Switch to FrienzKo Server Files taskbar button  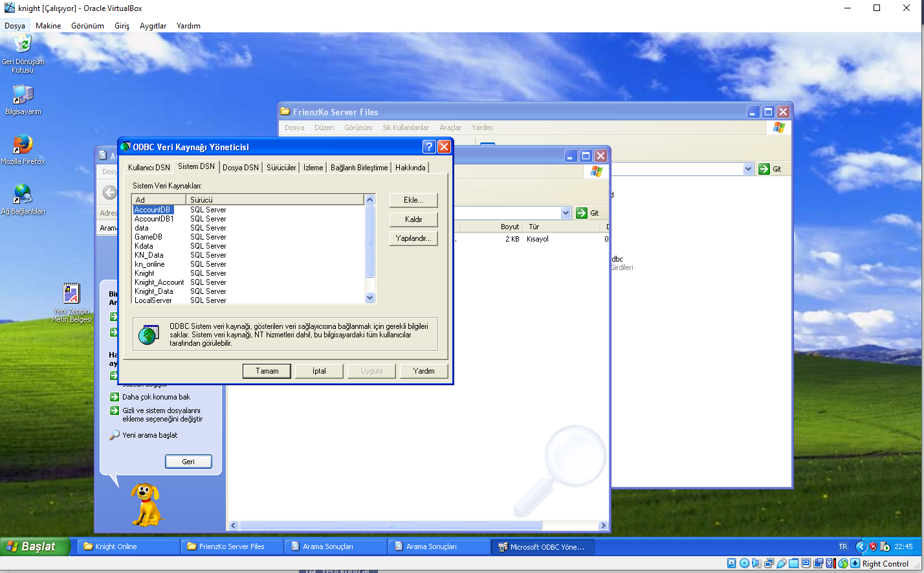tap(232, 546)
